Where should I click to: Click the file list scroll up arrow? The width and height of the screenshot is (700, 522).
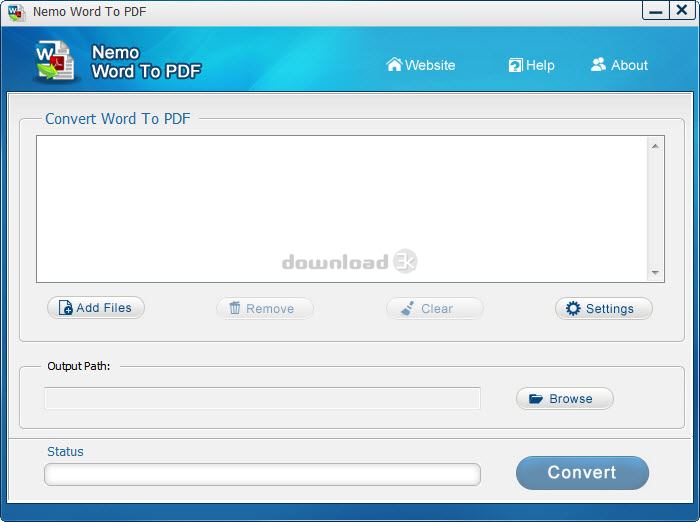click(655, 146)
